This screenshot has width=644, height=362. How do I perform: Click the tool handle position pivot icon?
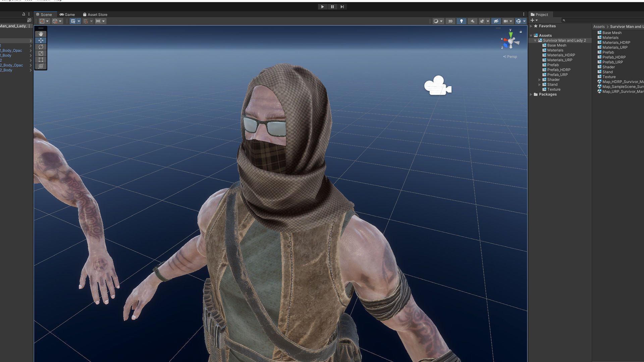tap(42, 21)
